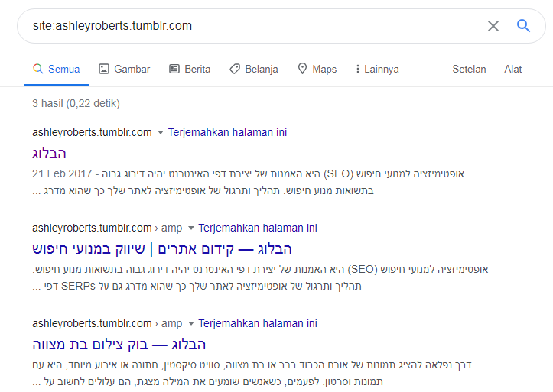553x392 pixels.
Task: Click the first result URL ashleyroberts.tumblr.com
Action: [x=92, y=132]
